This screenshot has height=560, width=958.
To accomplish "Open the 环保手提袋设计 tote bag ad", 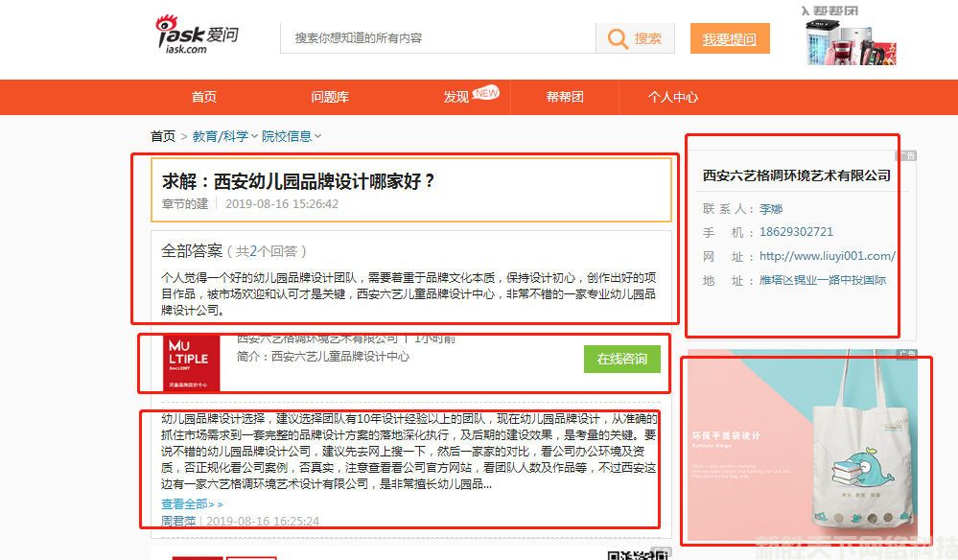I will (x=802, y=447).
